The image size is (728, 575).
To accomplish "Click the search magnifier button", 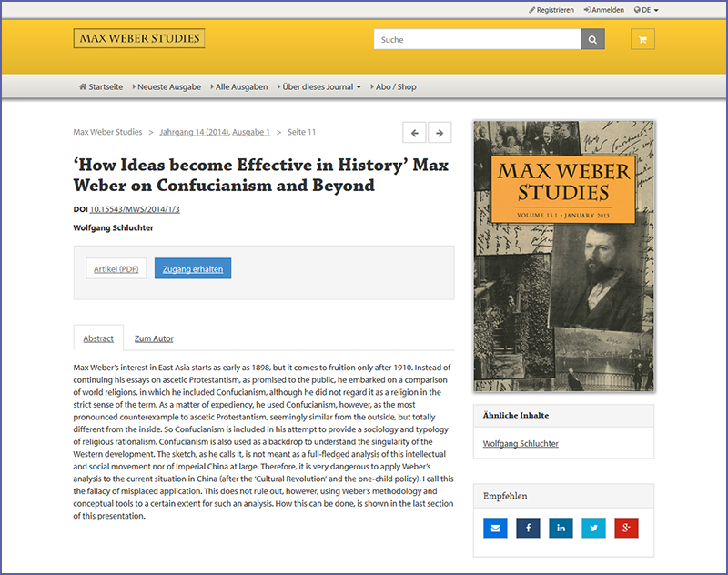I will (592, 40).
